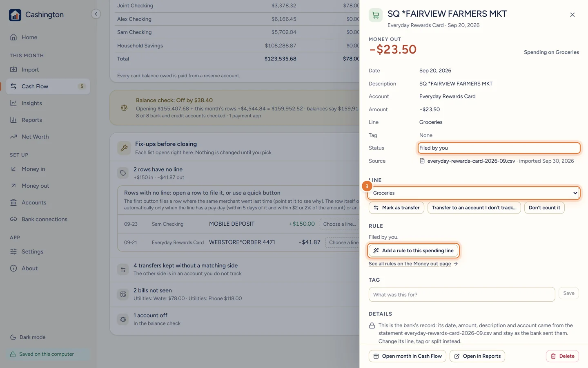Choose a line for WEBSTORE*ORDER 4471 row
This screenshot has height=368, width=588.
pyautogui.click(x=343, y=242)
